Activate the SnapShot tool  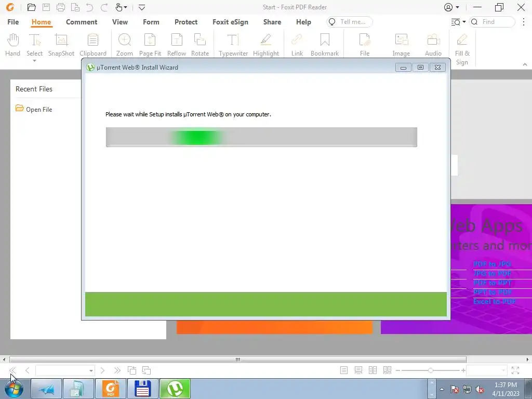(x=61, y=45)
